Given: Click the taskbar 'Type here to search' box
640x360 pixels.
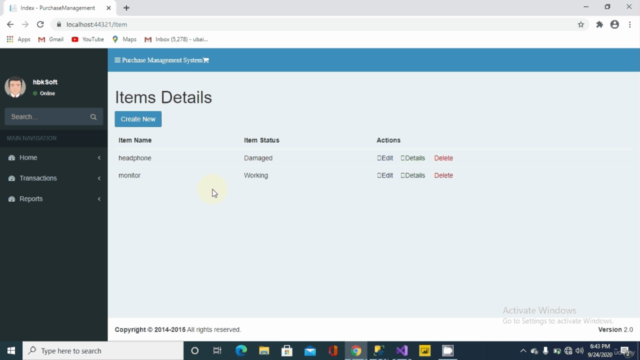Looking at the screenshot, I should click(x=103, y=351).
